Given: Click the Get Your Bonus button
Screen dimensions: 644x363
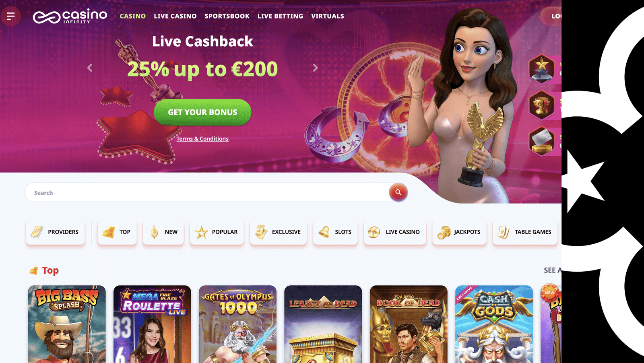Looking at the screenshot, I should 202,112.
